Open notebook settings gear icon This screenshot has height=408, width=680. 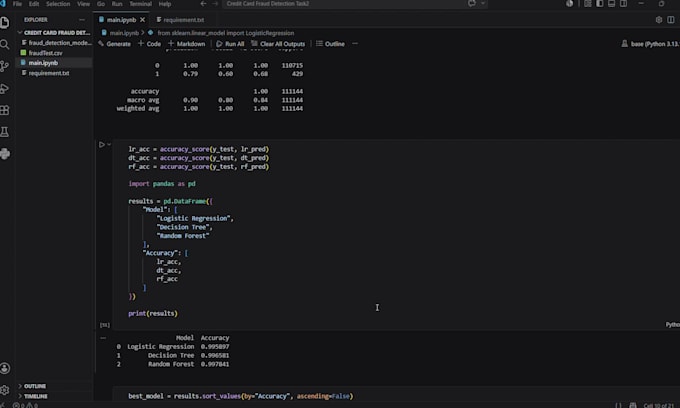(658, 20)
